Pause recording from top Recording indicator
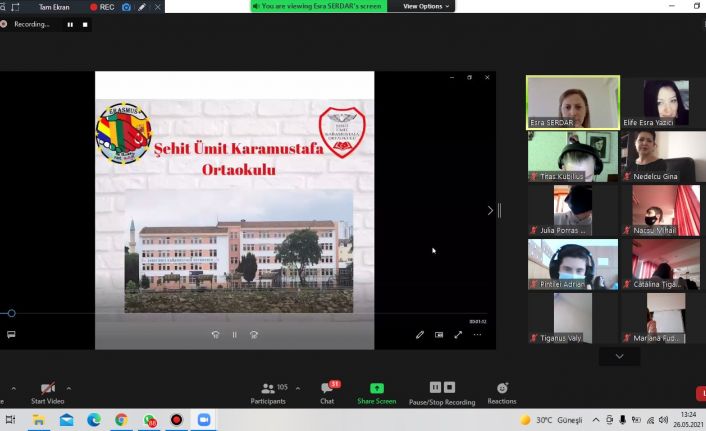This screenshot has height=431, width=706. coord(70,25)
